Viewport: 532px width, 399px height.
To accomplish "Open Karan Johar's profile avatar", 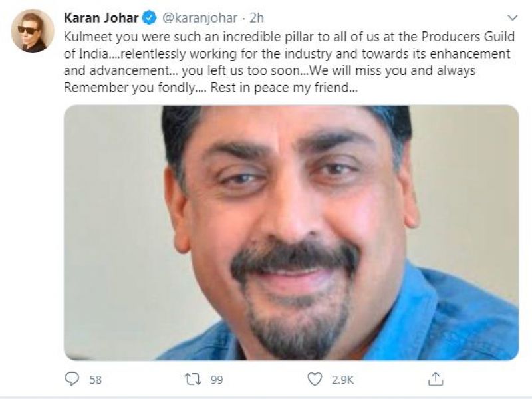I will click(x=33, y=31).
